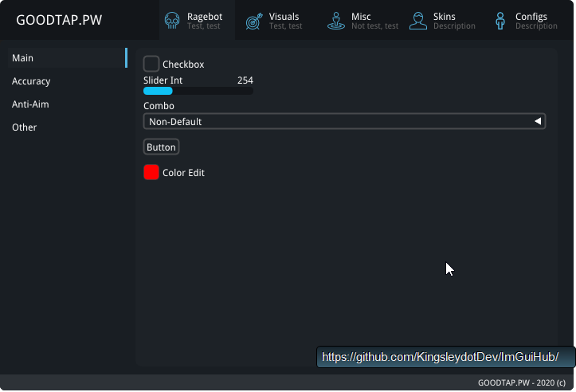Enable the Checkbox option
576x392 pixels.
pos(151,64)
